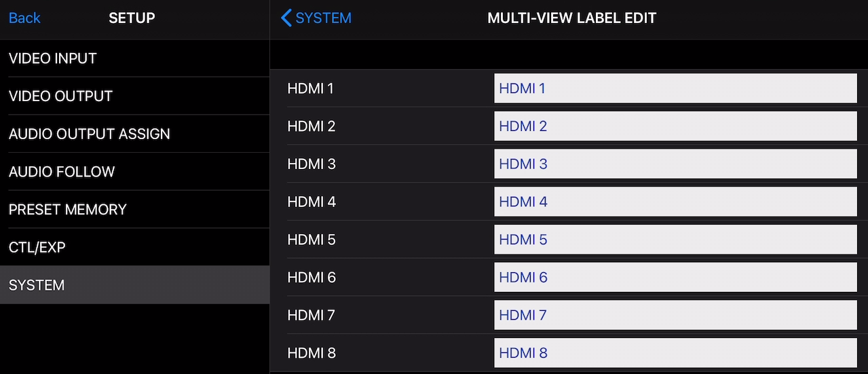This screenshot has width=868, height=374.
Task: Click the HDMI 2 label text box
Action: [675, 126]
